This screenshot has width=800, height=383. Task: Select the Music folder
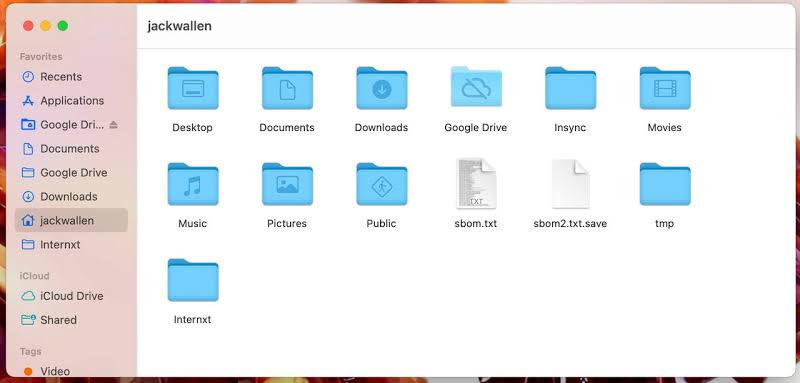point(193,184)
